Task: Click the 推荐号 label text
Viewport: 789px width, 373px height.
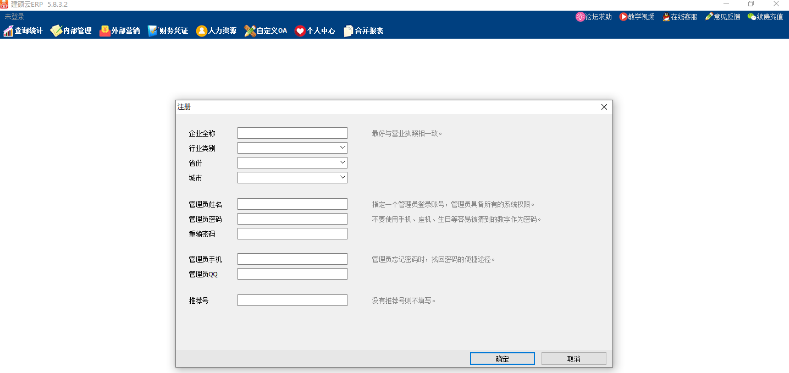Action: (x=198, y=301)
